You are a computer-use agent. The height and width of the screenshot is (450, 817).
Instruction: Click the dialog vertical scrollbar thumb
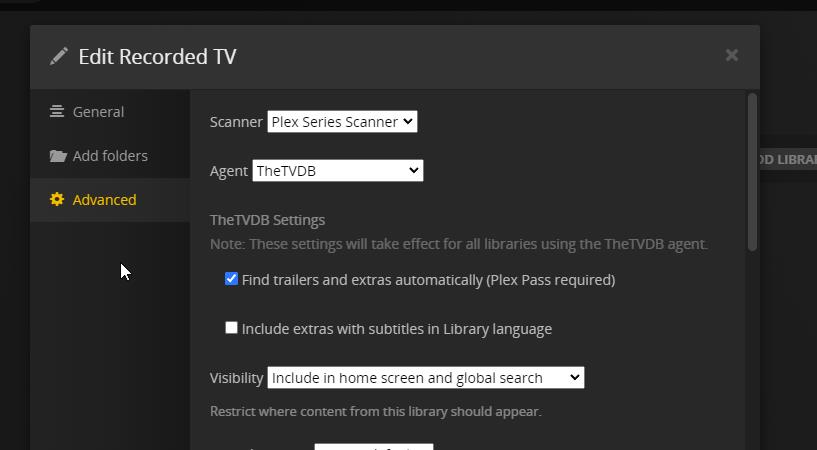752,172
